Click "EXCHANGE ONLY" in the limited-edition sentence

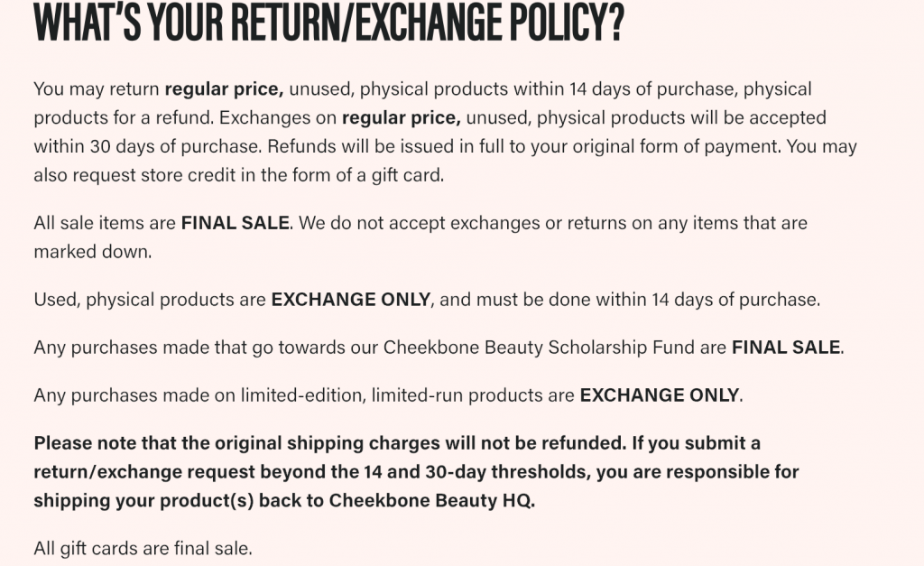tap(660, 395)
